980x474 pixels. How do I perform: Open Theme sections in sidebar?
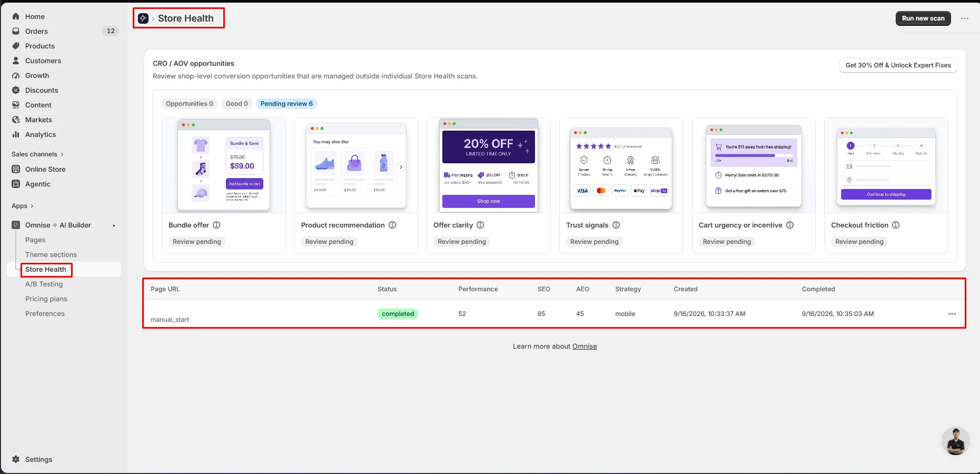coord(51,254)
